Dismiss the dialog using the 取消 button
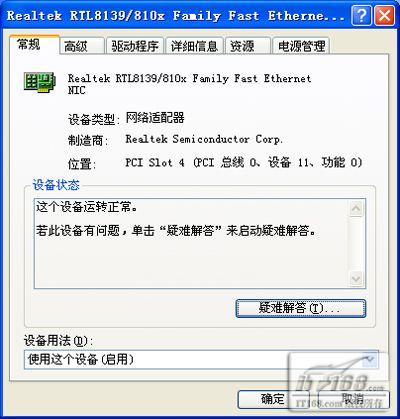 [353, 399]
